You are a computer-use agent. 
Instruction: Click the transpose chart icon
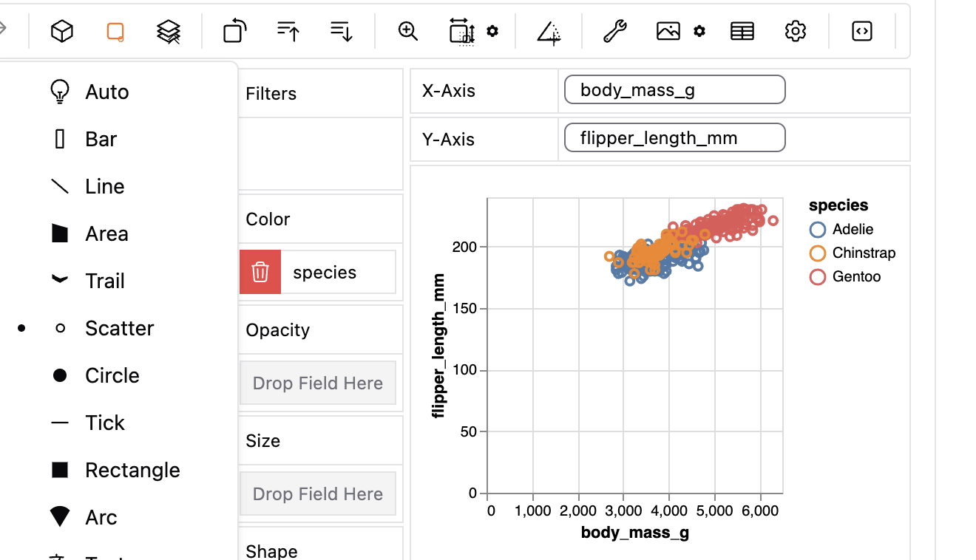click(234, 31)
